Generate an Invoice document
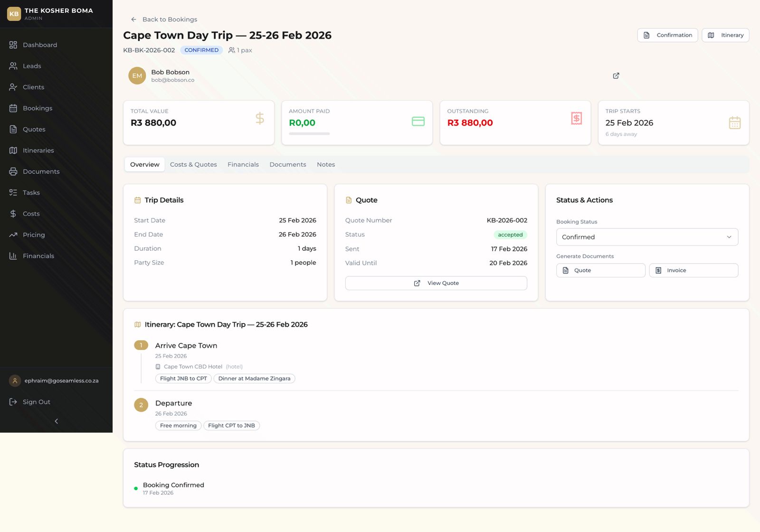This screenshot has height=532, width=760. coord(693,270)
